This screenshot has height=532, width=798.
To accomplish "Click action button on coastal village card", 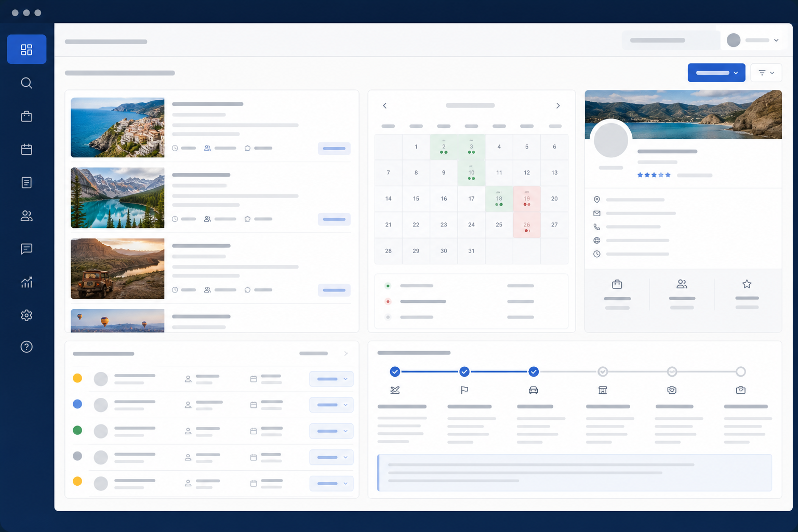I will click(x=334, y=148).
